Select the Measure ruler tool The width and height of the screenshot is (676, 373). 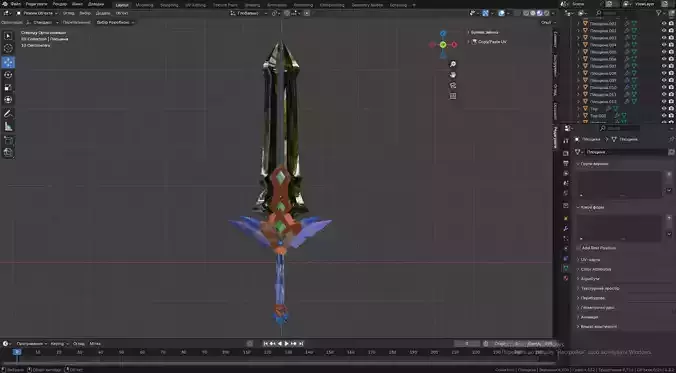point(8,126)
